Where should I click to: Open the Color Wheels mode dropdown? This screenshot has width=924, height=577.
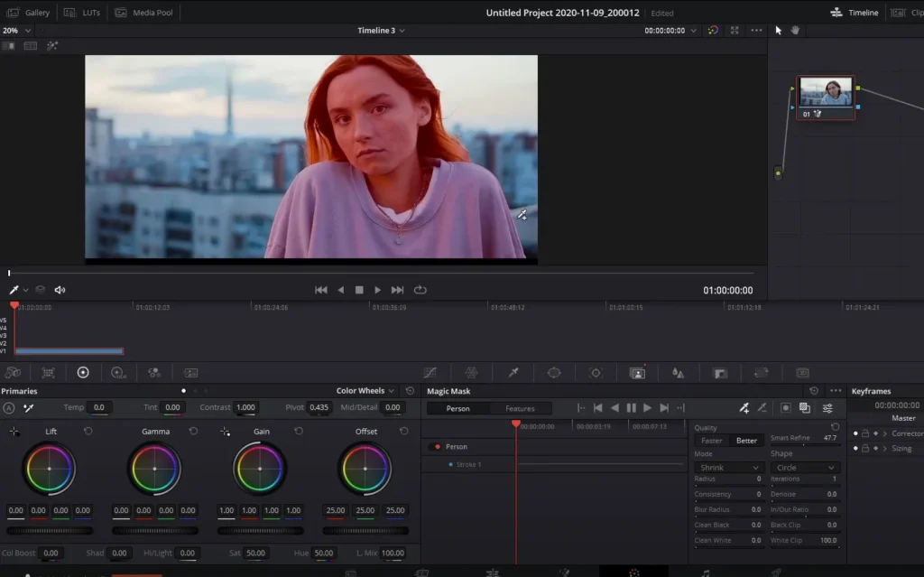(365, 391)
